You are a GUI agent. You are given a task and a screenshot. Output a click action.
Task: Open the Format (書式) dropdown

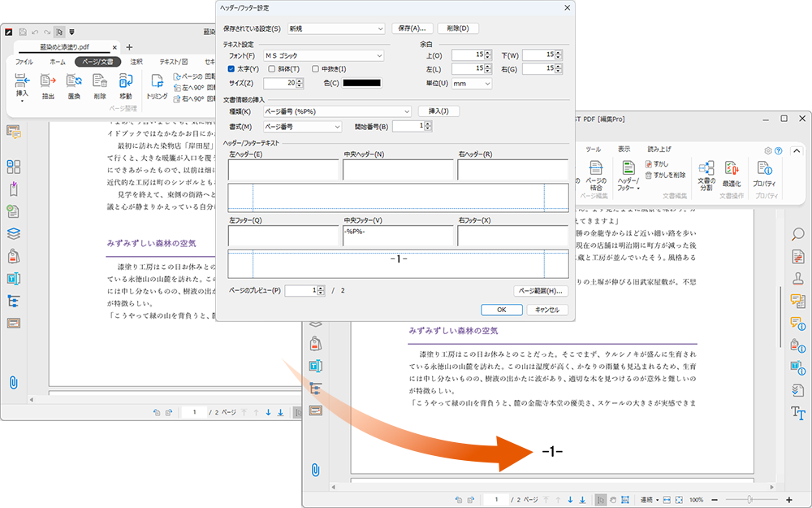point(302,126)
